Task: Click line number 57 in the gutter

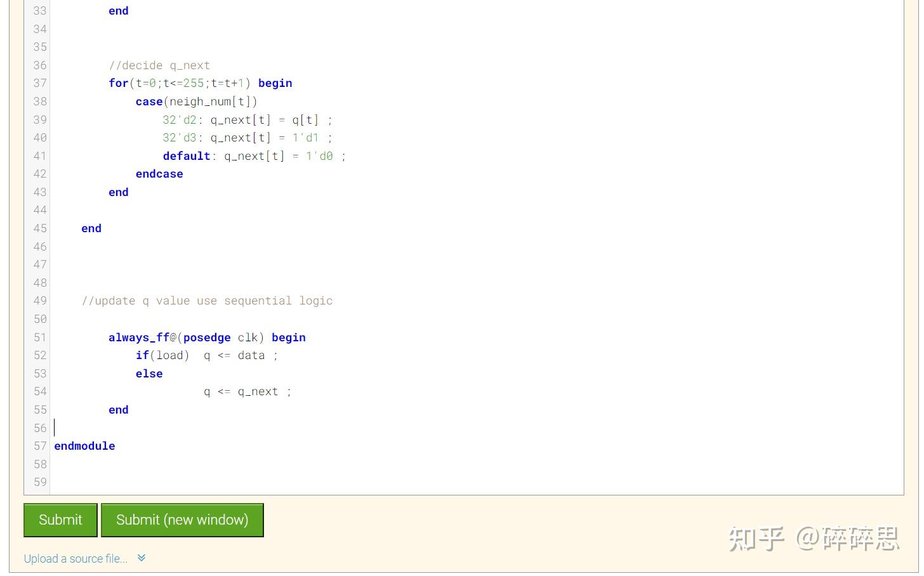Action: pos(39,446)
